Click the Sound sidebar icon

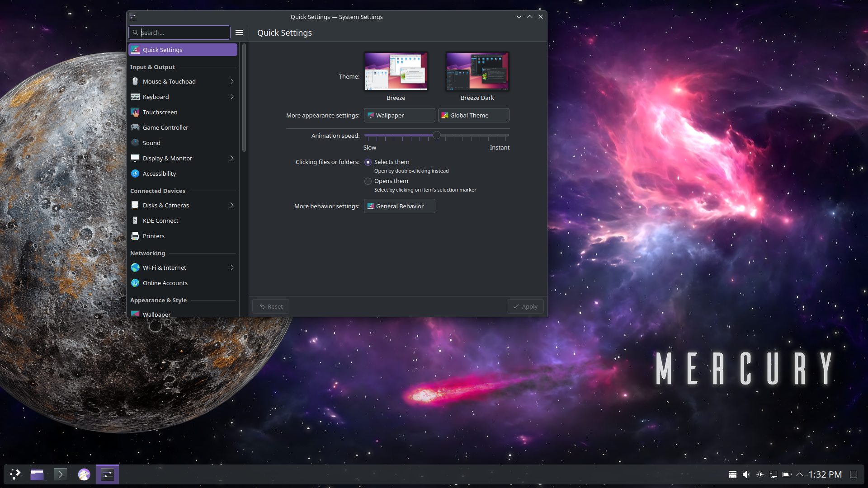click(135, 143)
